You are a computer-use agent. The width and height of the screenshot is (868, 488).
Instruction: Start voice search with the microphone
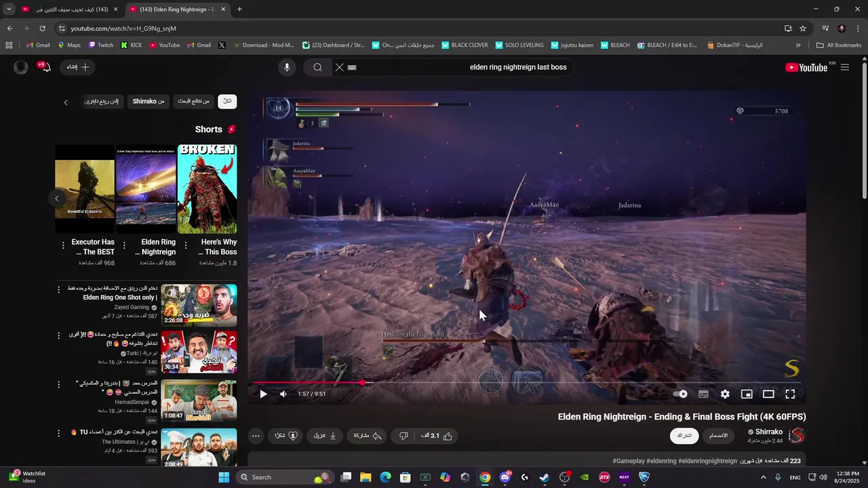[287, 67]
